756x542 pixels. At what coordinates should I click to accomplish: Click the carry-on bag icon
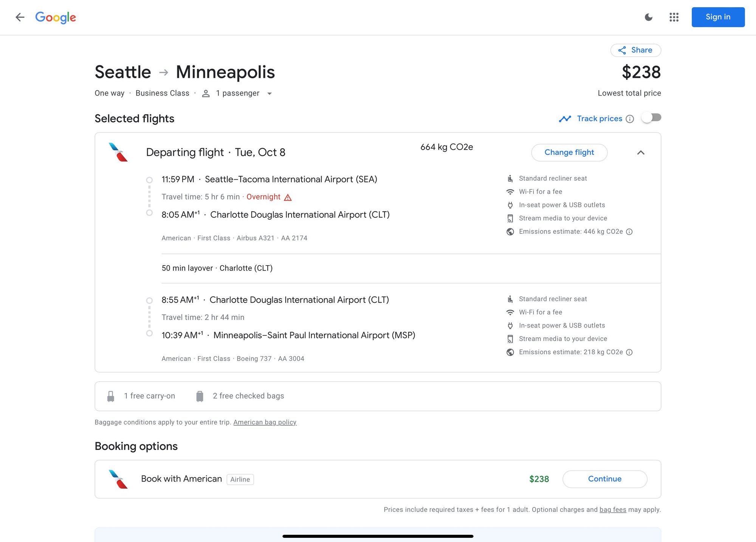pyautogui.click(x=110, y=396)
